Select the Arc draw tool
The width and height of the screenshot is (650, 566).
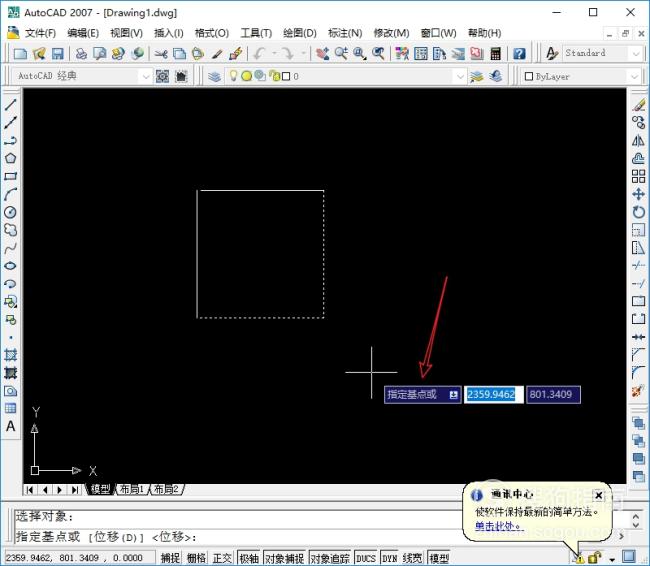(10, 194)
